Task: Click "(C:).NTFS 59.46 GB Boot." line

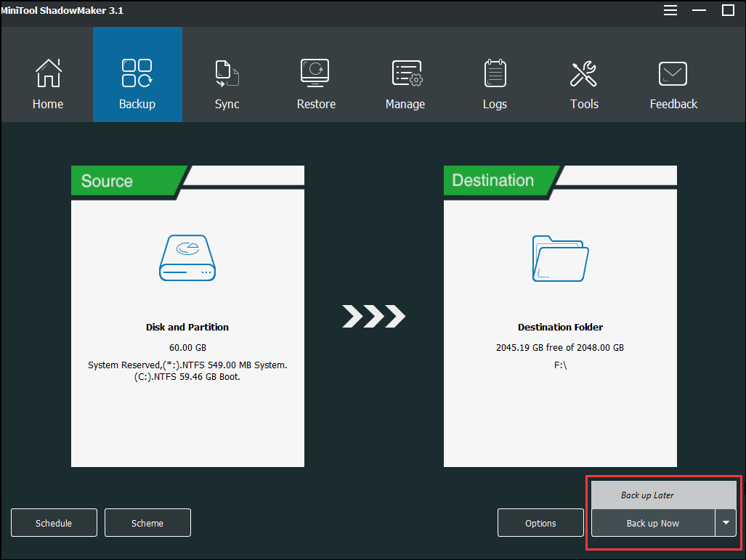Action: (187, 377)
